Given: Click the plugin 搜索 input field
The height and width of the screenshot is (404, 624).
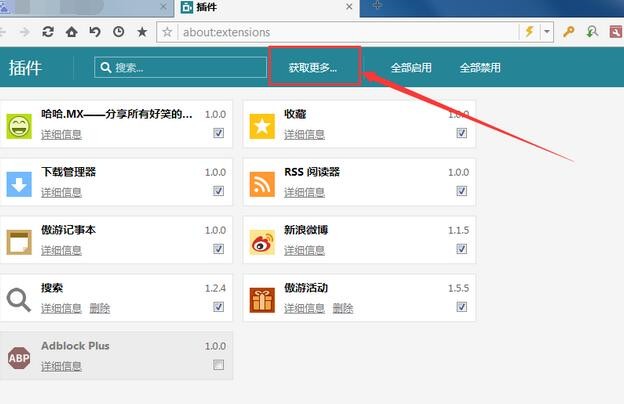Looking at the screenshot, I should (180, 67).
